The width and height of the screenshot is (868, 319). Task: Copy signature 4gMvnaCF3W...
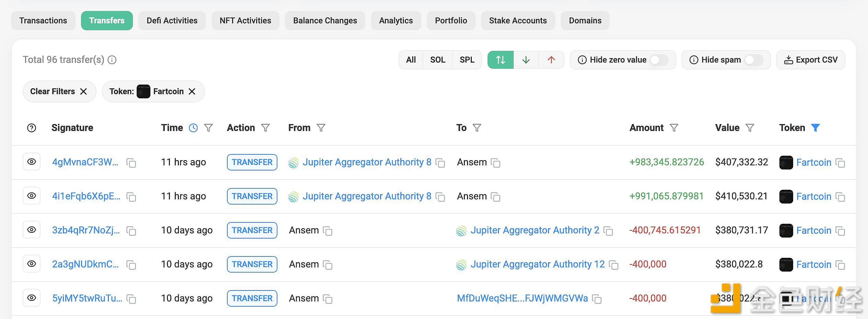tap(131, 163)
